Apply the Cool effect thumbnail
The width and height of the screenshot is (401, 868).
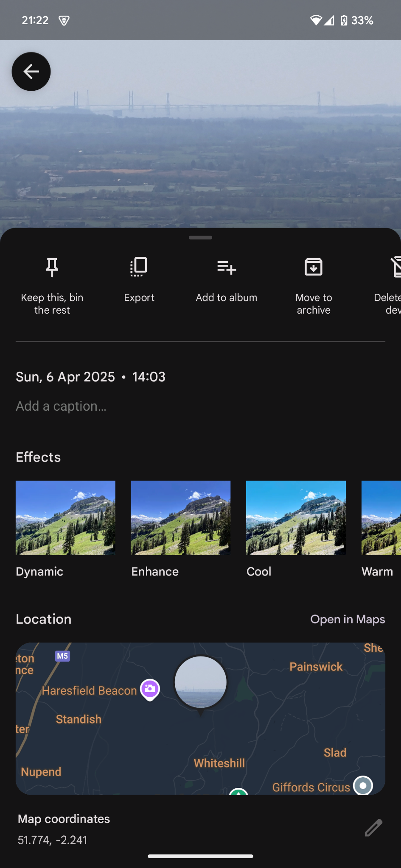(x=296, y=518)
